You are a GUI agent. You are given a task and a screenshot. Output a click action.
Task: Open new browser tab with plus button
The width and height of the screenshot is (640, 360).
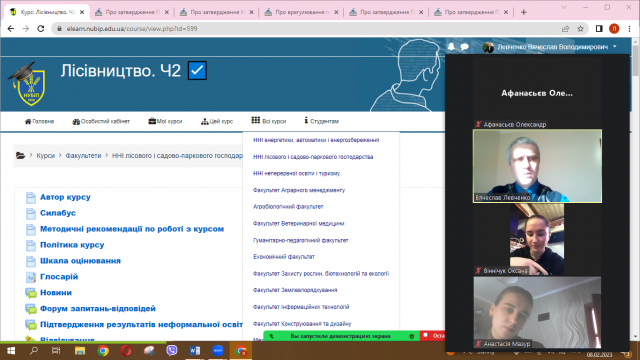[524, 12]
